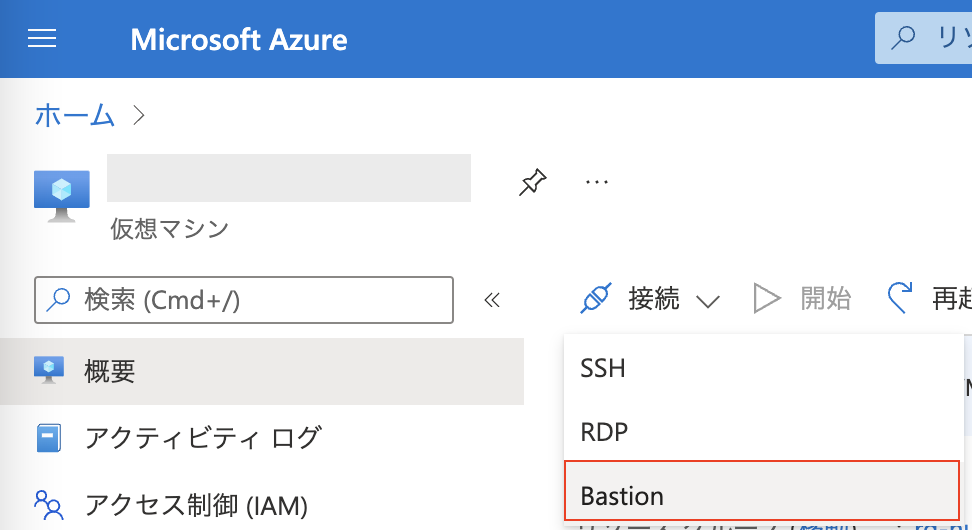
Task: Click the Microsoft Azure title
Action: pyautogui.click(x=239, y=40)
